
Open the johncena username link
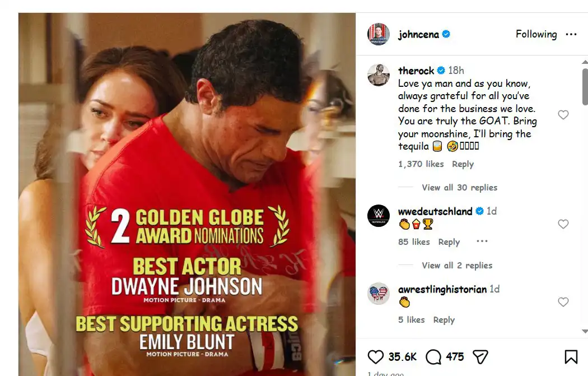[418, 35]
